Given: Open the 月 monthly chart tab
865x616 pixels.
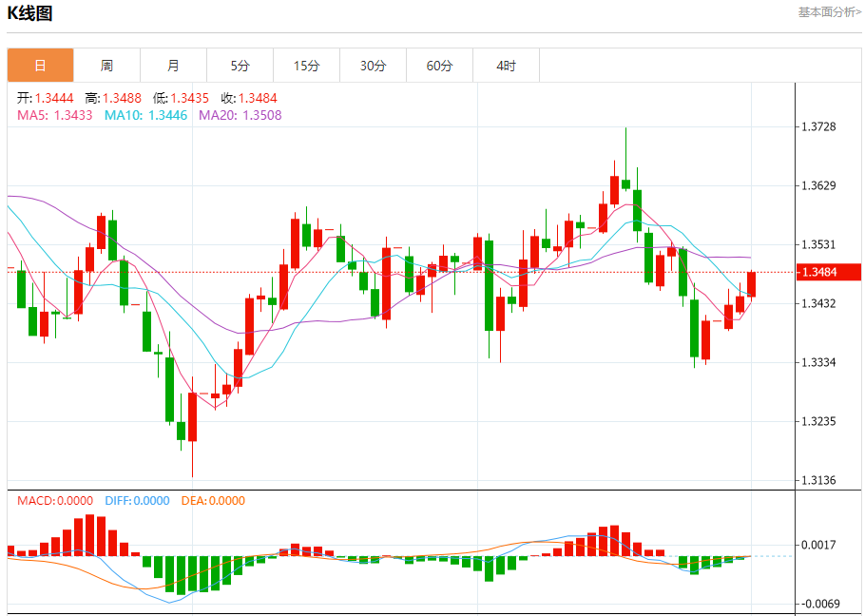Looking at the screenshot, I should (x=173, y=66).
